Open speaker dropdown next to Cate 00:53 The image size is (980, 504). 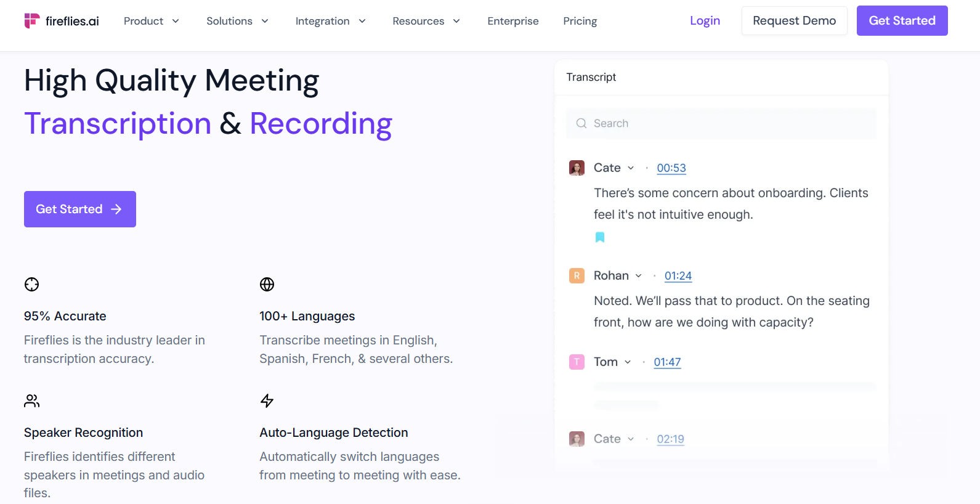pos(631,168)
